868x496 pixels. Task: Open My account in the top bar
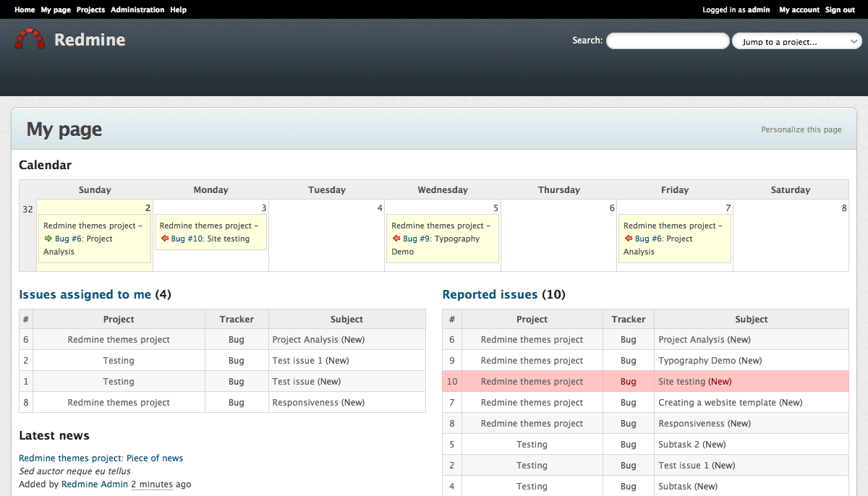[x=799, y=9]
